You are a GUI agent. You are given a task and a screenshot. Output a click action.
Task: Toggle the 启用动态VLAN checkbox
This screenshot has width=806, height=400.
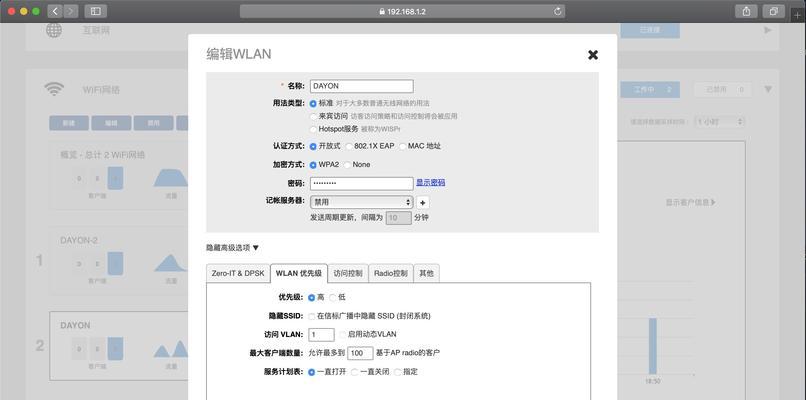click(342, 335)
